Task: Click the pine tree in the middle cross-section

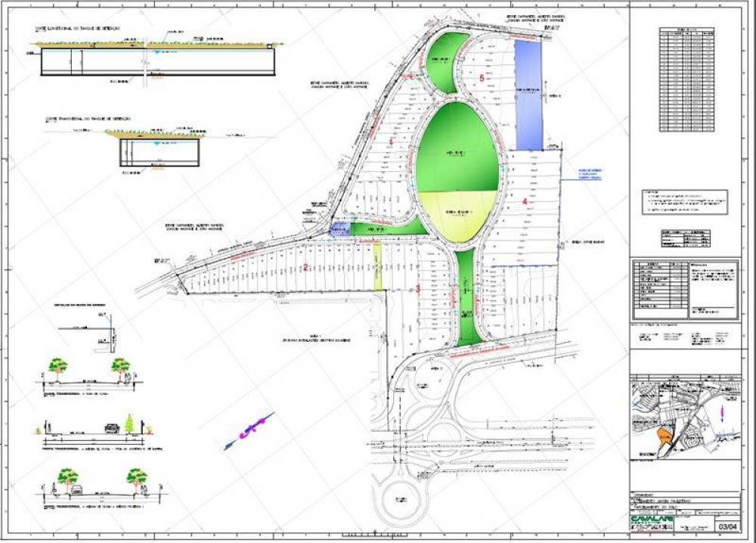Action: click(x=129, y=424)
